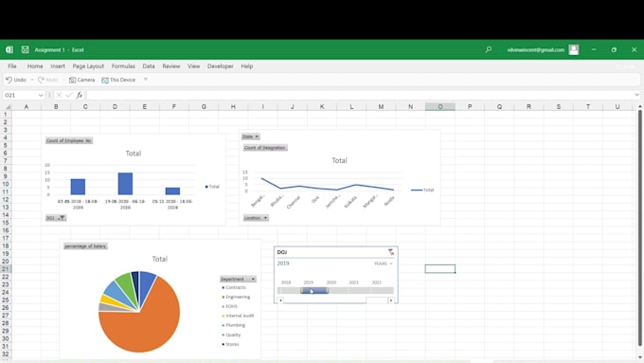This screenshot has width=644, height=363.
Task: Click selected cell O21
Action: 439,269
